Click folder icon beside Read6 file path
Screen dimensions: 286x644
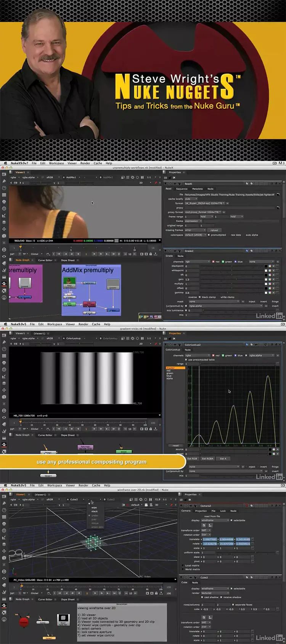(278, 195)
